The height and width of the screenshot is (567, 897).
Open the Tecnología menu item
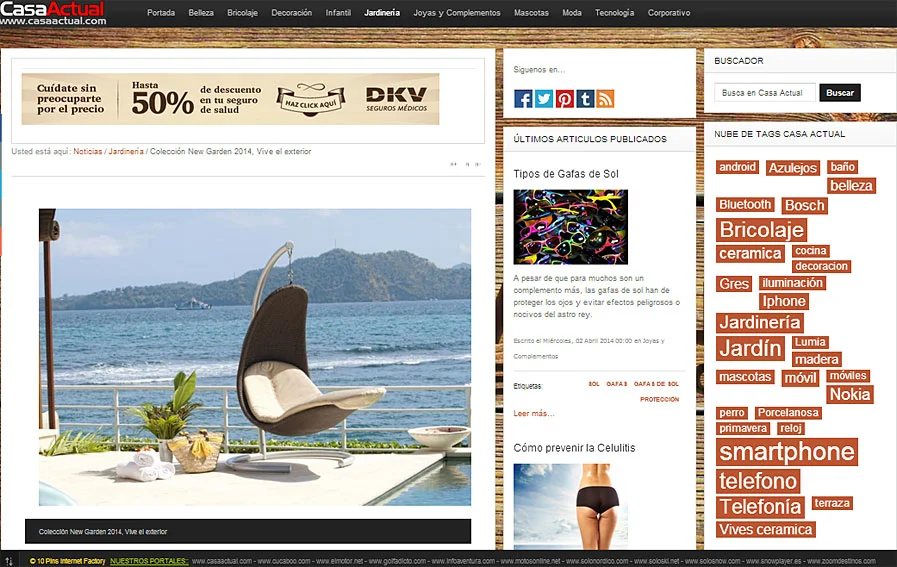(x=614, y=13)
